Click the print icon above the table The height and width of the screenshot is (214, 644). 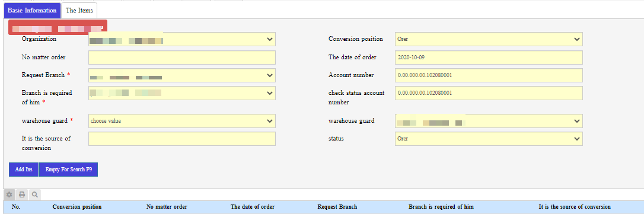point(22,194)
